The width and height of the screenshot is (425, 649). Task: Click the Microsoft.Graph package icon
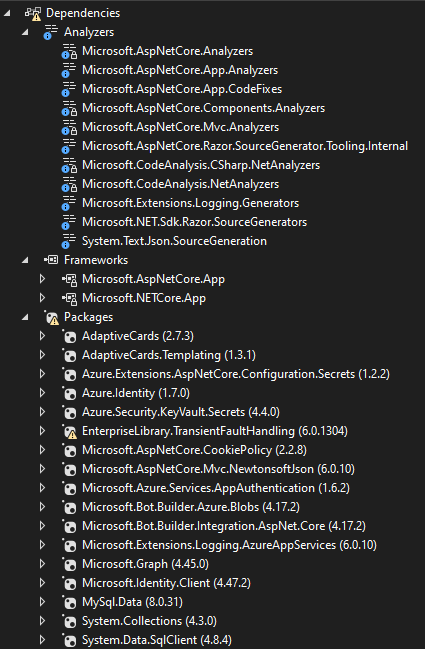(69, 565)
